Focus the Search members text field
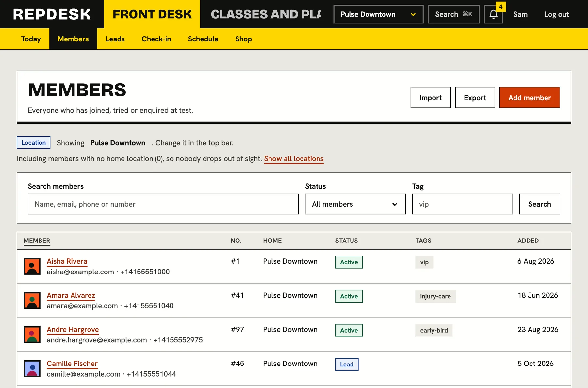This screenshot has height=388, width=588. (163, 204)
